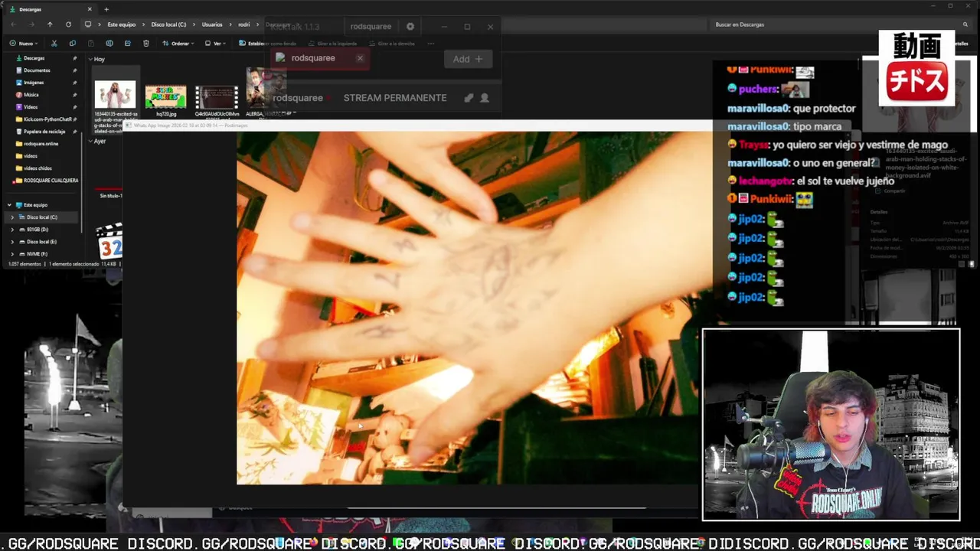The height and width of the screenshot is (551, 980).
Task: Expand Disco local (C:) tree node
Action: [11, 217]
